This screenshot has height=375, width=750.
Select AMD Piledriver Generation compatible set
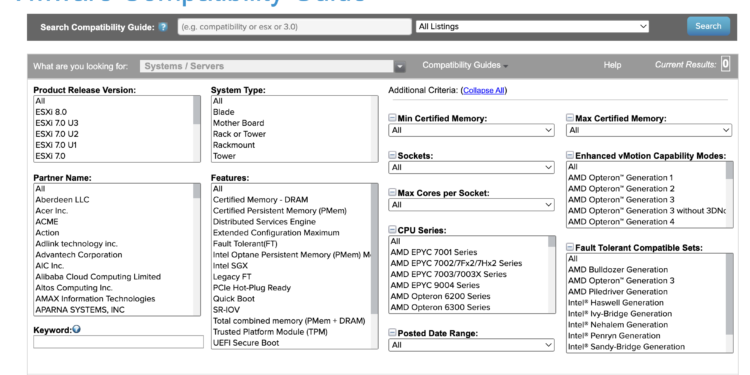pos(617,292)
